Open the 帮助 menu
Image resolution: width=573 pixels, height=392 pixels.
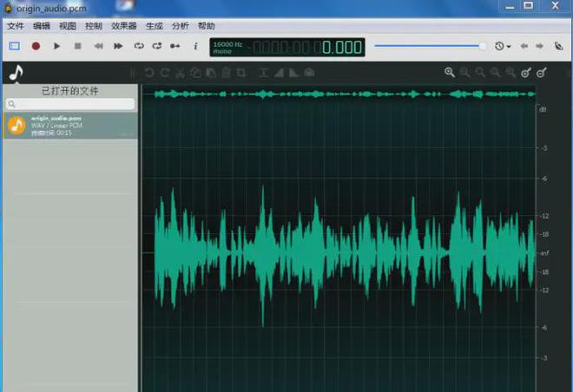[x=207, y=26]
